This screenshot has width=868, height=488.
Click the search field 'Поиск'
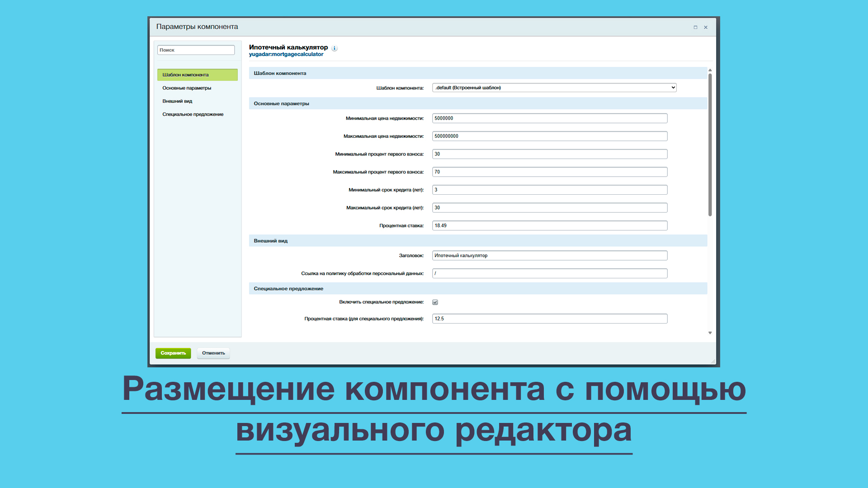click(x=196, y=50)
